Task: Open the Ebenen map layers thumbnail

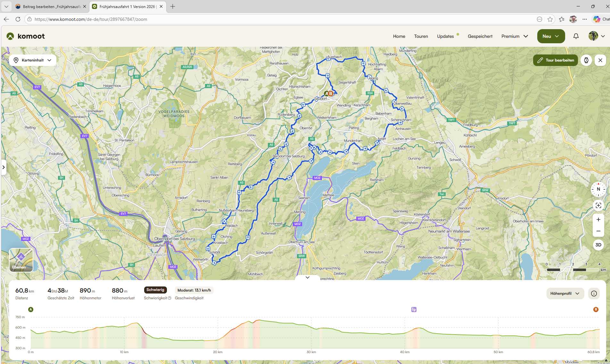Action: pyautogui.click(x=21, y=260)
